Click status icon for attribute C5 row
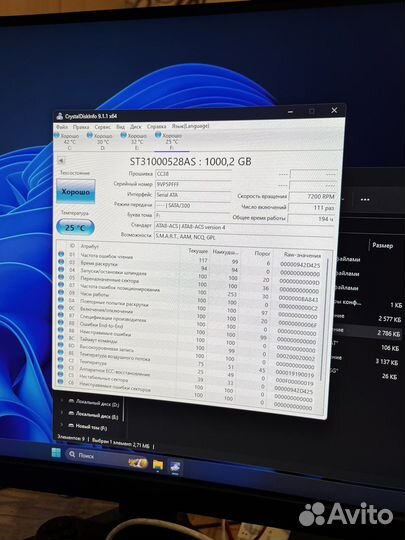This screenshot has height=540, width=405. tap(61, 374)
